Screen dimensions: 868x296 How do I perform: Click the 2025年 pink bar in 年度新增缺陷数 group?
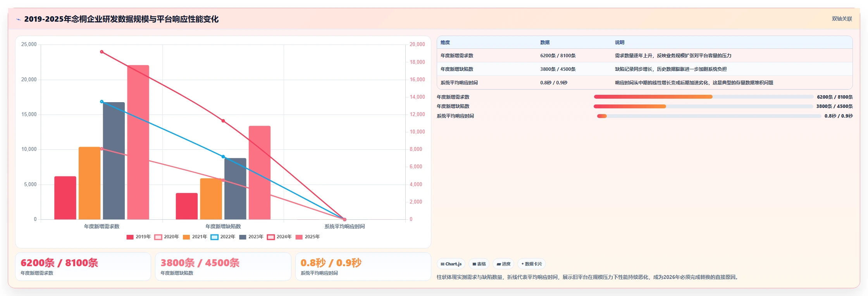[260, 173]
